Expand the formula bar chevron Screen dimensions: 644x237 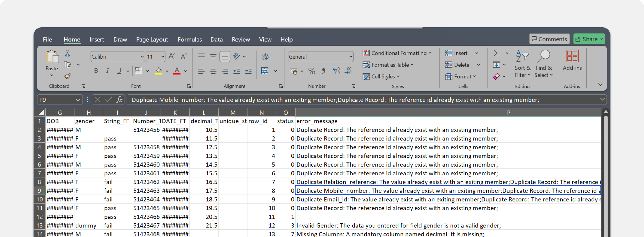[x=602, y=99]
